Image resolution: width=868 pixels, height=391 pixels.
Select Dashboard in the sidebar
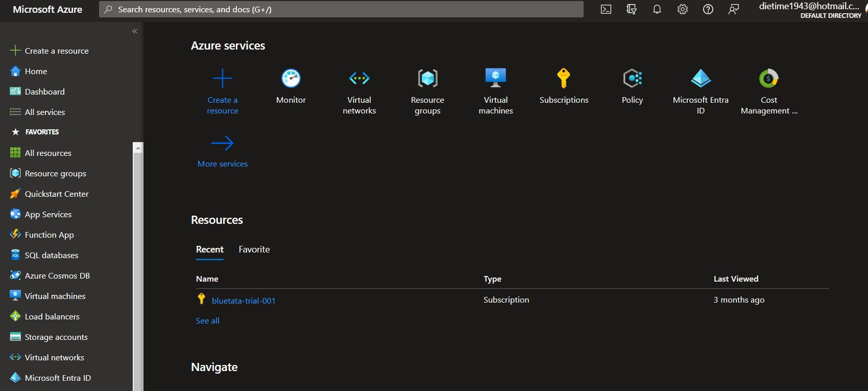click(45, 91)
